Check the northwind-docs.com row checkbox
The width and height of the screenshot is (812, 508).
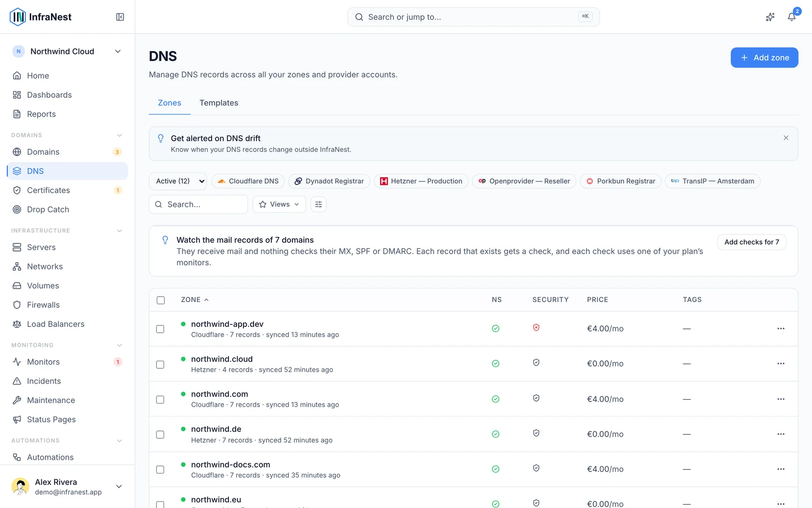(160, 469)
